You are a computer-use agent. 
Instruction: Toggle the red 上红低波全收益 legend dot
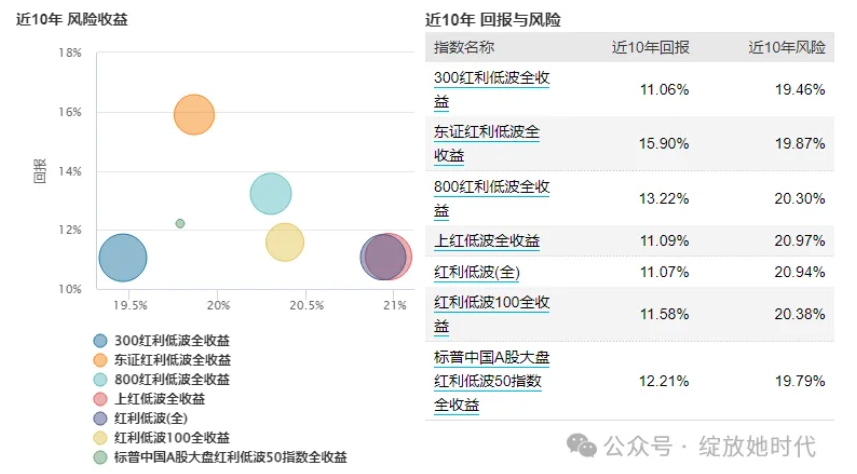pos(100,399)
